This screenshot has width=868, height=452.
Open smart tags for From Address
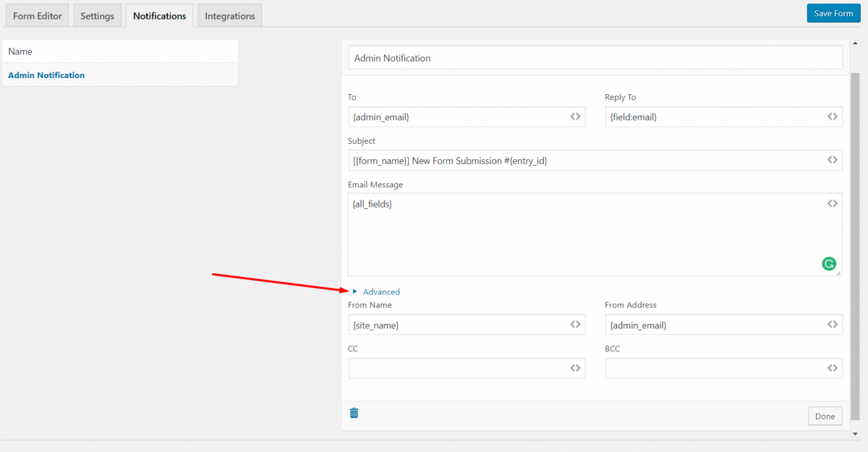(833, 324)
